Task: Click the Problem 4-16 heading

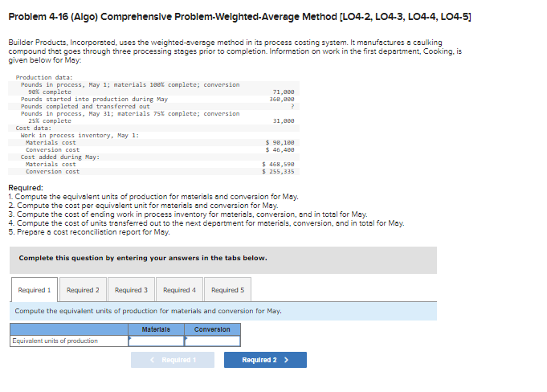Action: [x=239, y=17]
